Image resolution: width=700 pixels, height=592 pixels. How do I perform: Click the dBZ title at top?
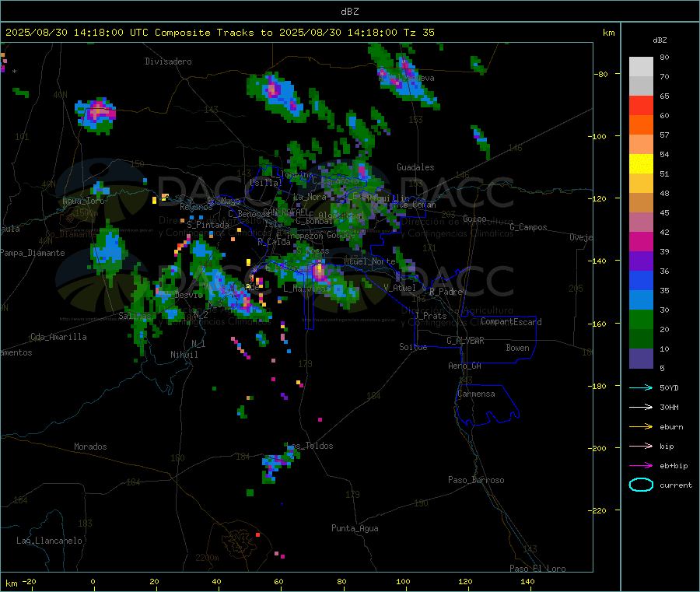tap(349, 12)
